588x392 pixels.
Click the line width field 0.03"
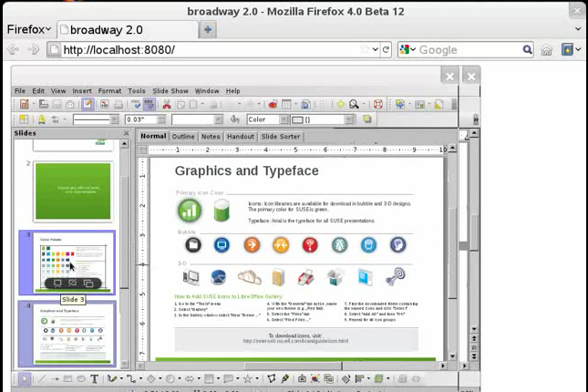coord(141,119)
